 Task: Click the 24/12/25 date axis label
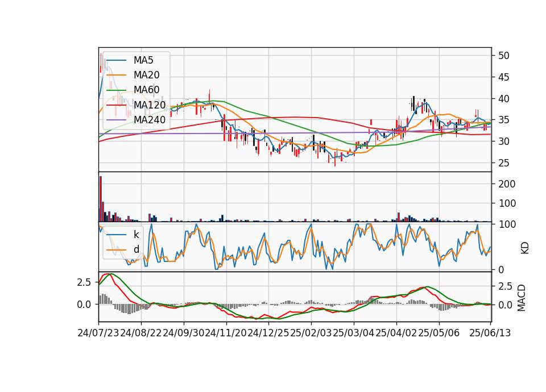[x=268, y=333]
